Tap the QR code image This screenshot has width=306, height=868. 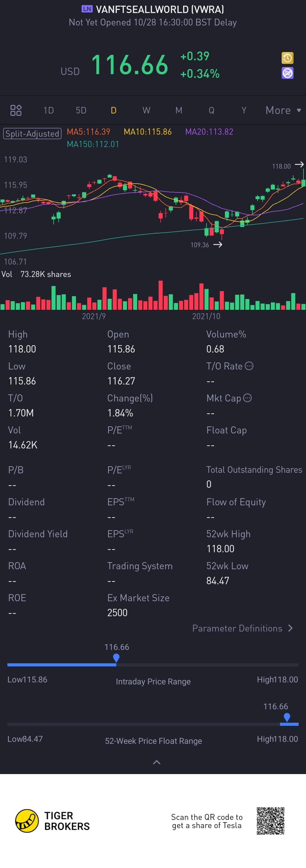270,821
